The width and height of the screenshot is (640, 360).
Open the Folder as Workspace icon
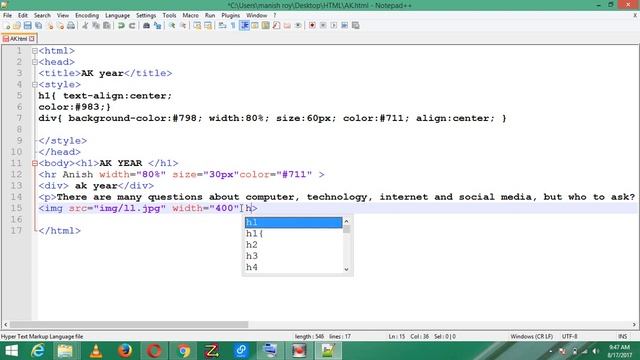coord(287,25)
